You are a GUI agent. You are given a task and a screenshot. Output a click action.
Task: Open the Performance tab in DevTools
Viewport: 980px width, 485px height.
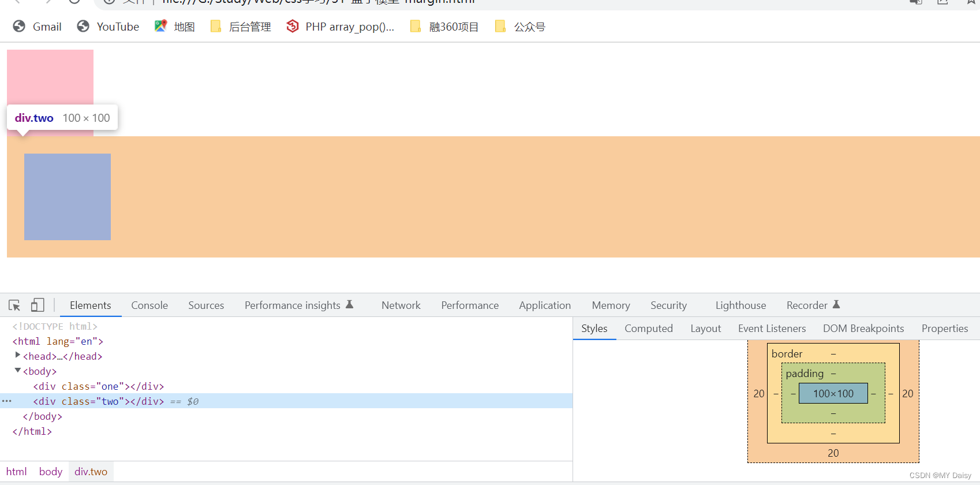click(x=470, y=305)
